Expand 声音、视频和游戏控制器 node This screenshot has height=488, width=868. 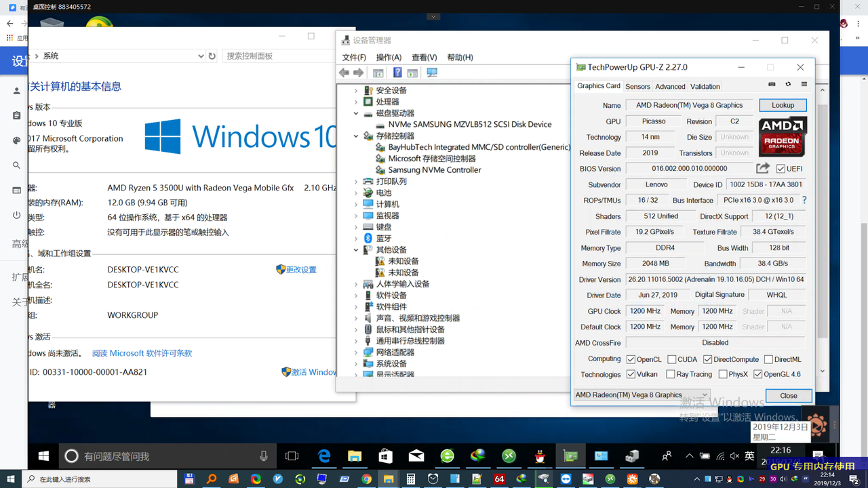click(x=356, y=318)
